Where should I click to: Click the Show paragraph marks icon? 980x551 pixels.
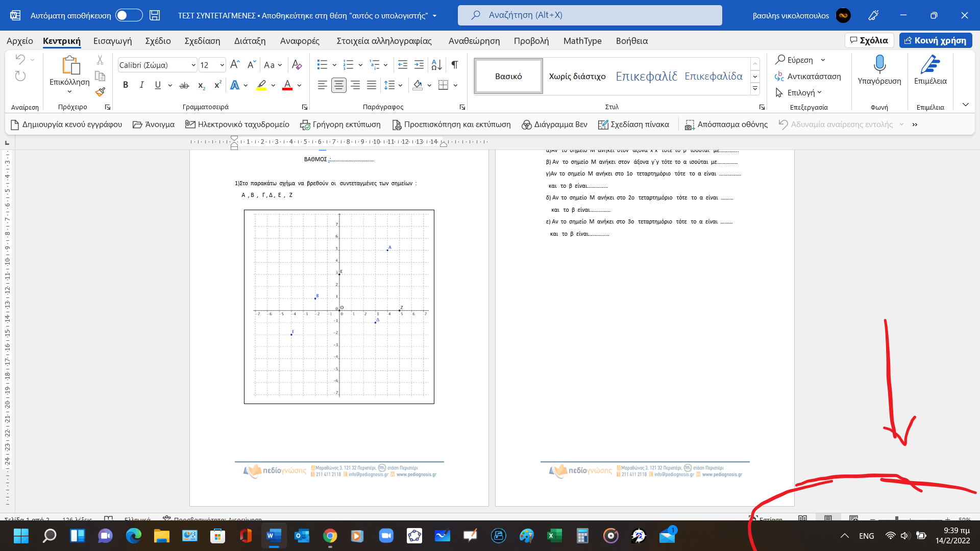coord(454,65)
